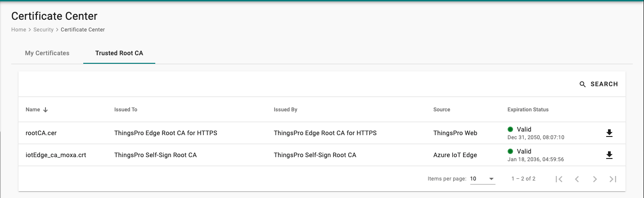The height and width of the screenshot is (198, 644).
Task: Open the Security breadcrumb link
Action: (x=43, y=30)
